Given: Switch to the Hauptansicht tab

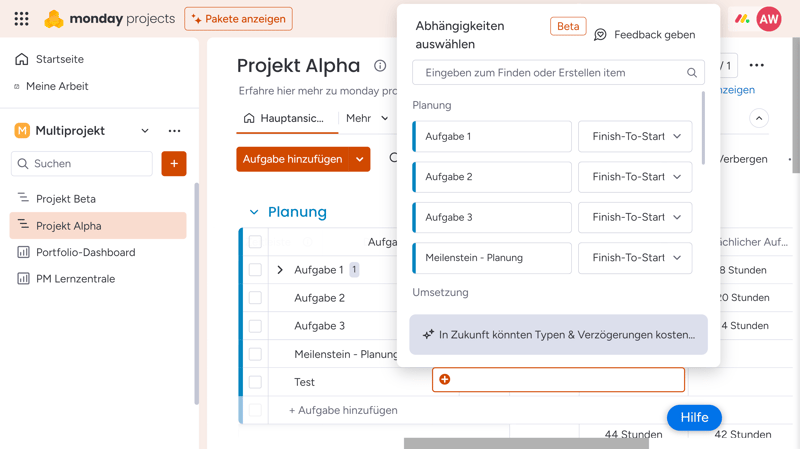Looking at the screenshot, I should (x=285, y=118).
